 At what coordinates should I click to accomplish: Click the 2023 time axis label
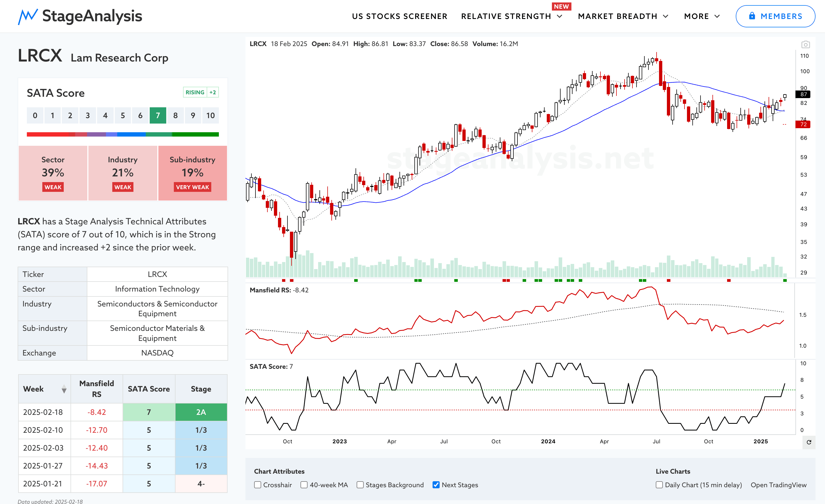coord(339,441)
